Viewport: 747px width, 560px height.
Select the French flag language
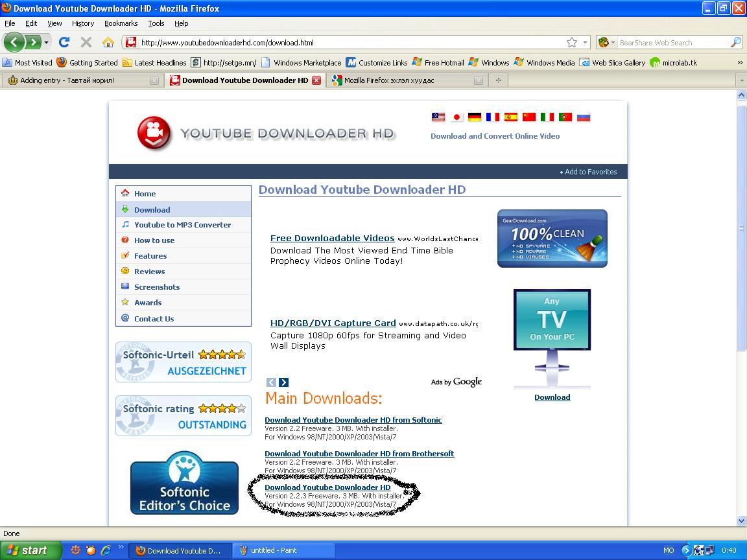click(493, 117)
